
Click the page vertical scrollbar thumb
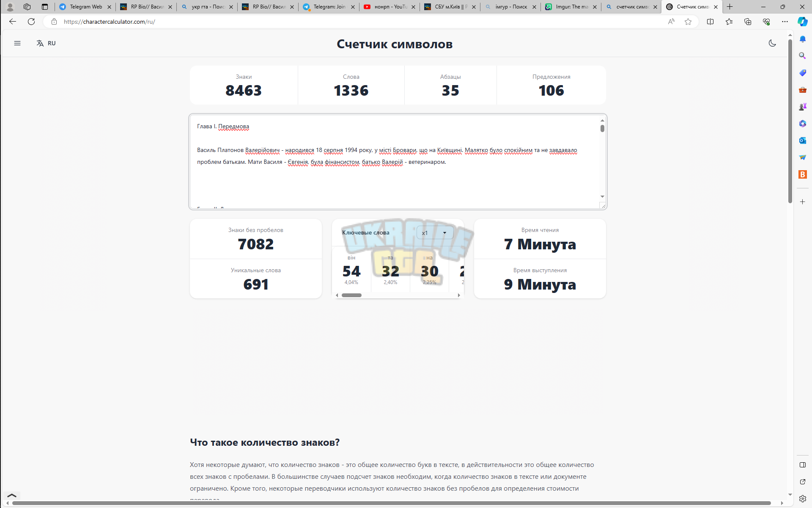coord(790,121)
